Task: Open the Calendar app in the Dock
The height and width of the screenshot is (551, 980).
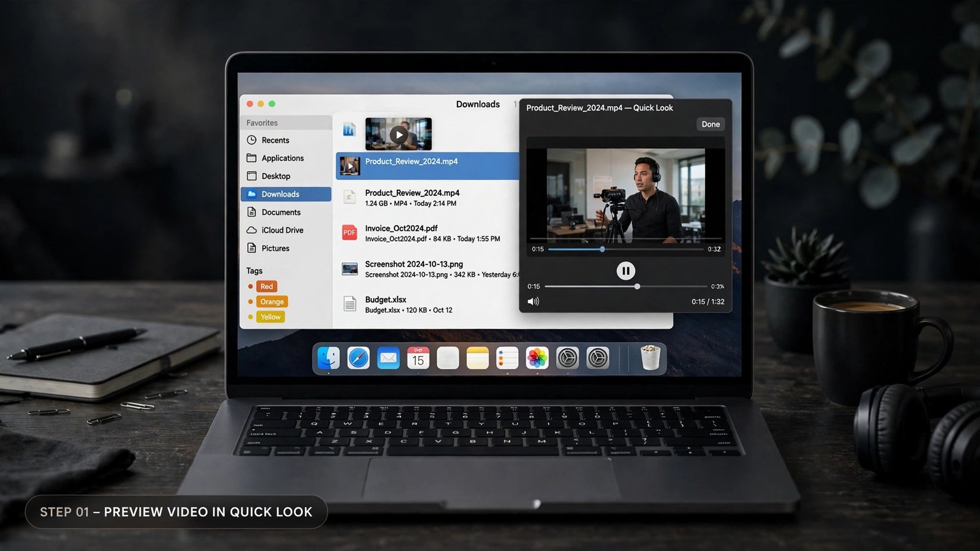Action: click(x=418, y=358)
